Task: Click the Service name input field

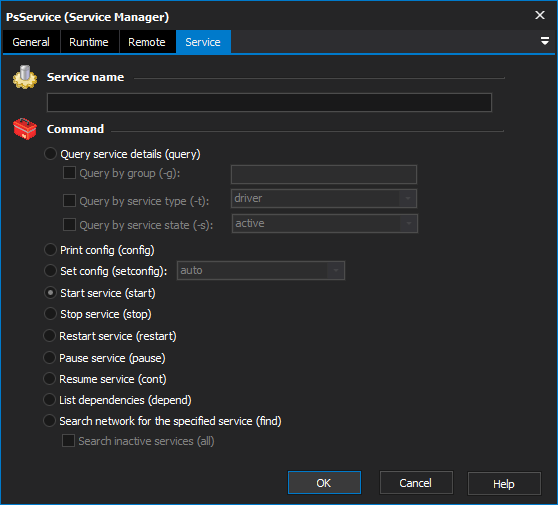Action: (269, 102)
